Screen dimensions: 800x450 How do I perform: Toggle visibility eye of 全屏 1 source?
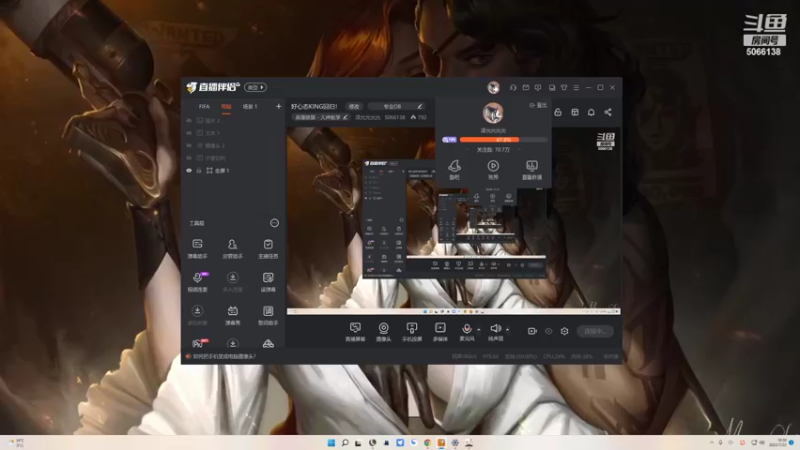pos(189,170)
